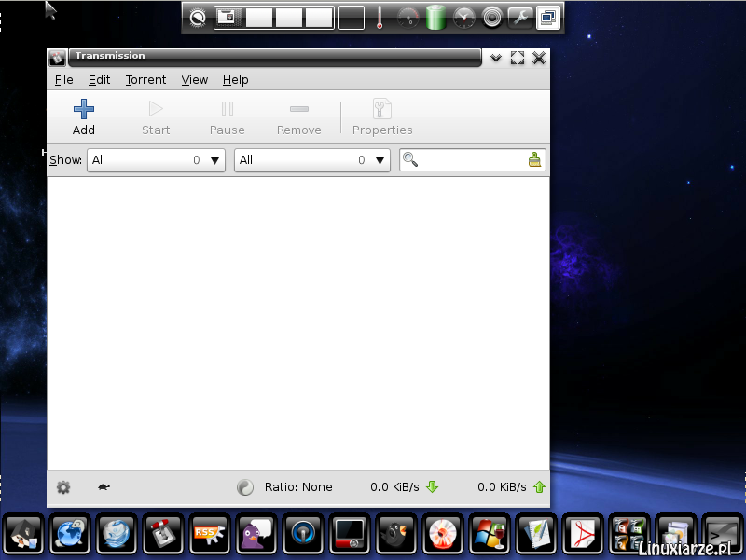The image size is (746, 560).
Task: Open the second All filter dropdown
Action: pyautogui.click(x=311, y=159)
